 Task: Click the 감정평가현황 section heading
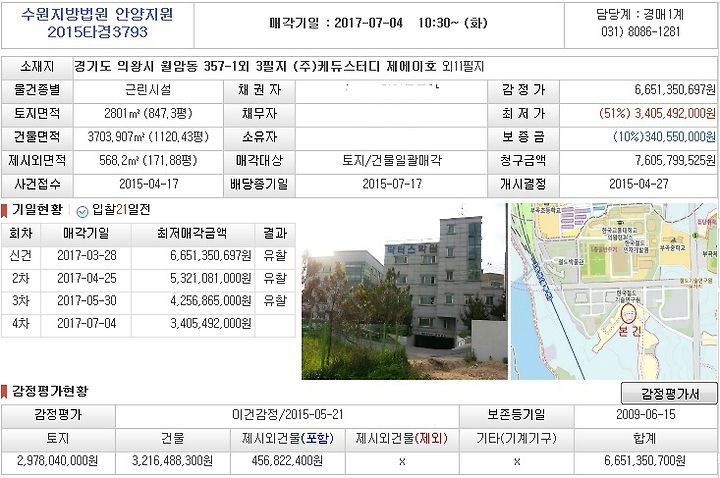pos(49,392)
